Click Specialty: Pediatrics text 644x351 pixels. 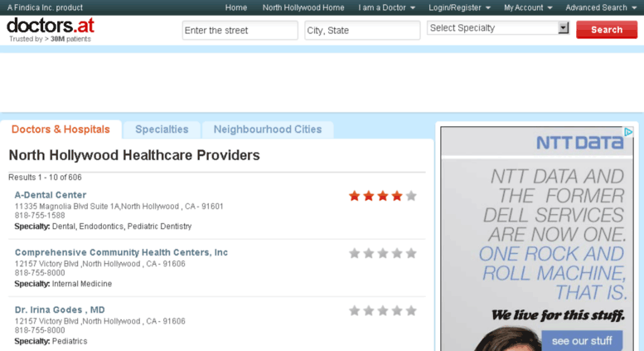[x=51, y=341]
